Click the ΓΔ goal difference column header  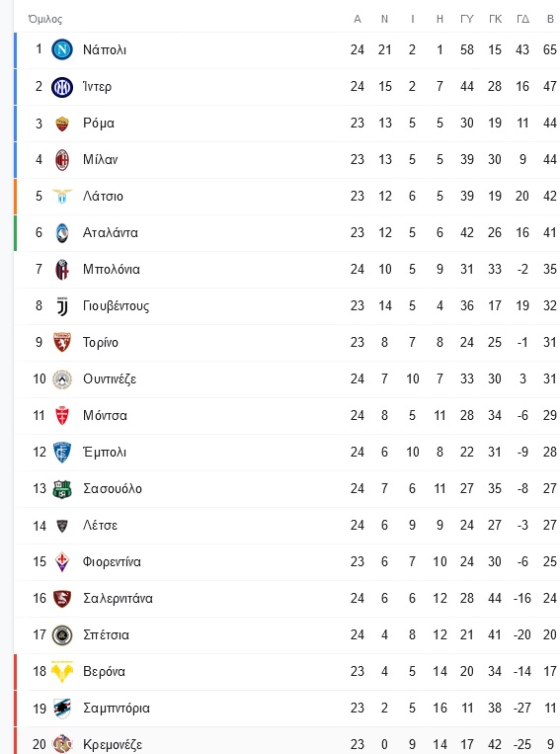[x=523, y=19]
